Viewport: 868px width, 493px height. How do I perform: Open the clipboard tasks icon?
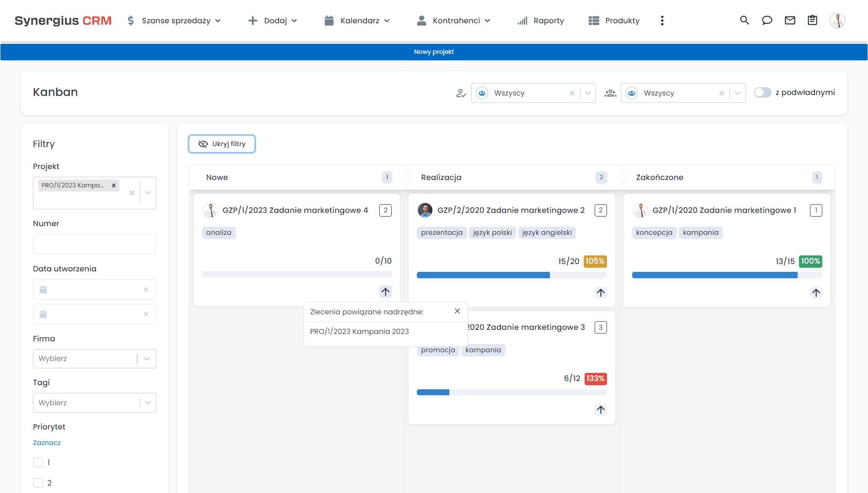pos(812,20)
